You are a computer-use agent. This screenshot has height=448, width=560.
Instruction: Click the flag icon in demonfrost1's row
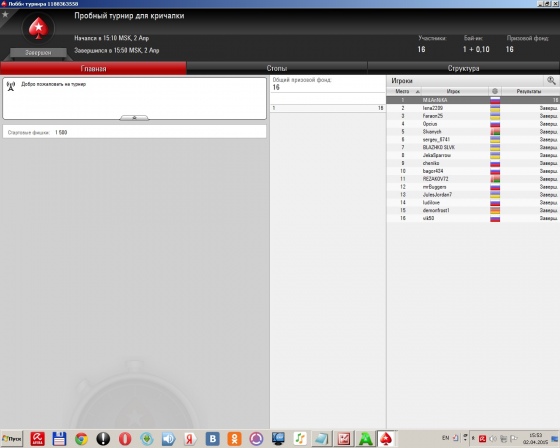point(495,210)
